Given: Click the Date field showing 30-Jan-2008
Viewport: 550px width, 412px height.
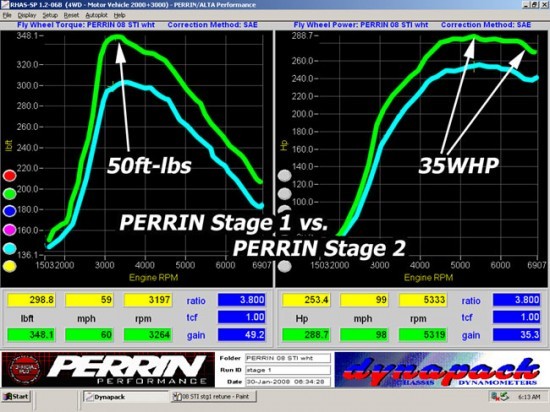Looking at the screenshot, I should [288, 381].
